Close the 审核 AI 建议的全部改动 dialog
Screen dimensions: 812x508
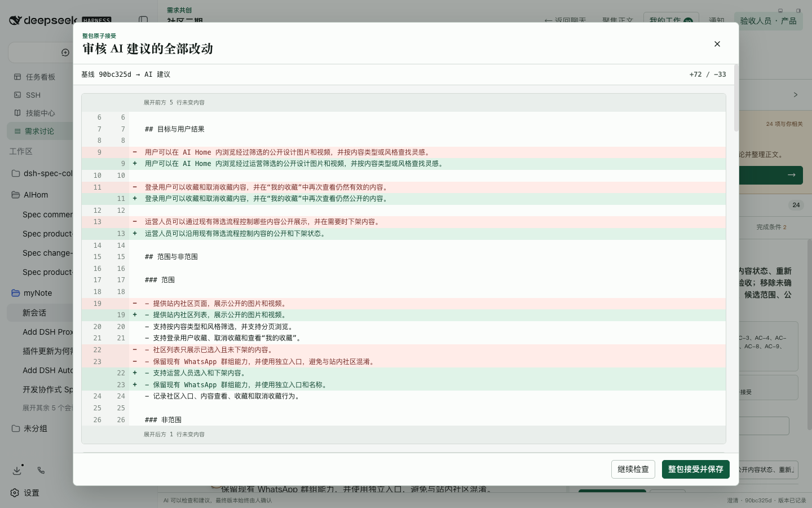pos(717,44)
